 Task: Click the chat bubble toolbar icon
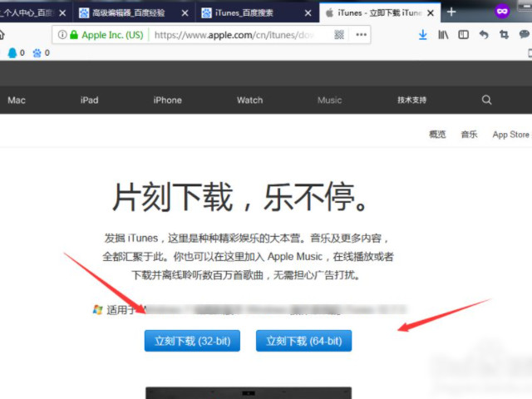coord(525,35)
